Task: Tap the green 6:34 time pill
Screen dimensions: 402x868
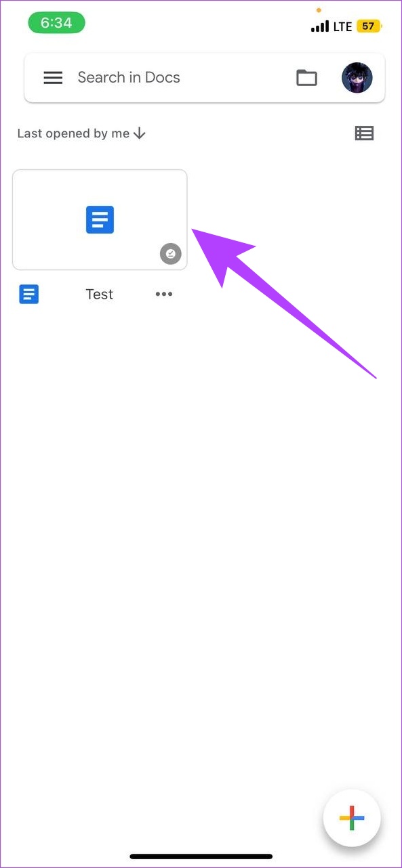Action: tap(56, 23)
